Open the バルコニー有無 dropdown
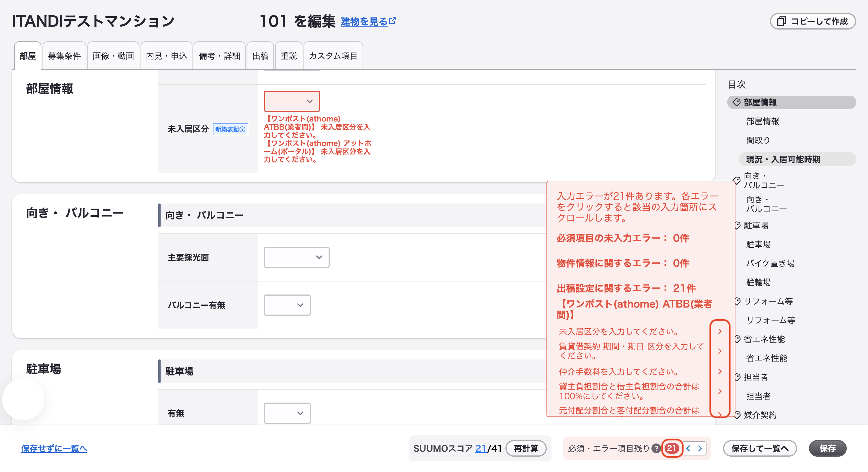 [x=287, y=305]
